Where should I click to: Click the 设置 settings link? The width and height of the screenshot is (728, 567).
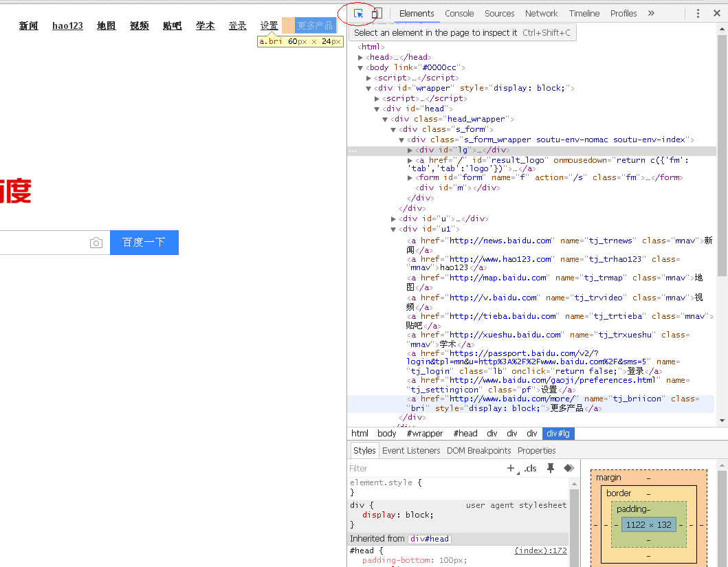[269, 25]
